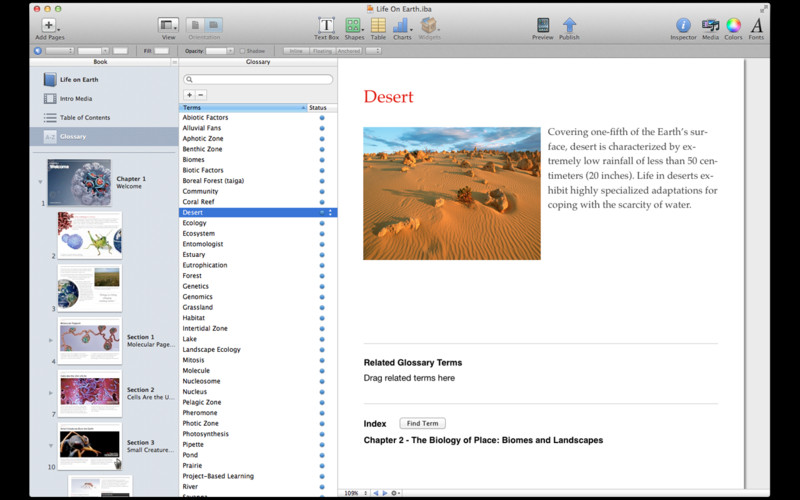Insert a Table from toolbar
800x500 pixels.
(x=379, y=26)
